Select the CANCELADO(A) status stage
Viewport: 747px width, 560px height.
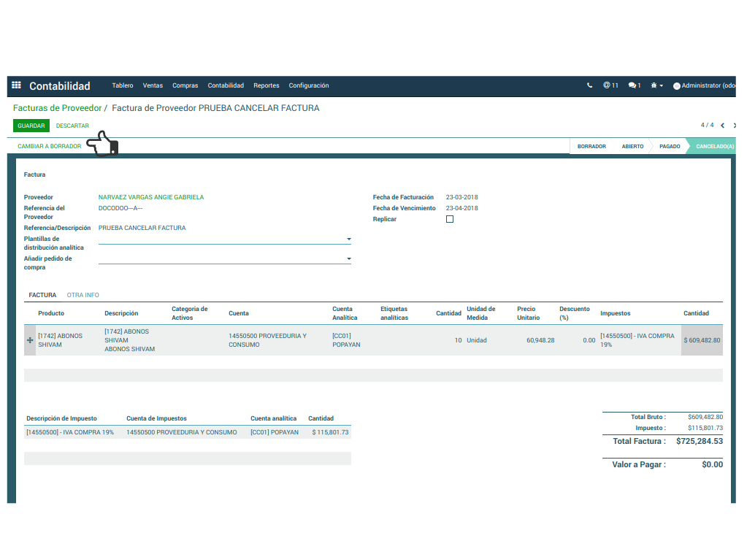[x=714, y=146]
